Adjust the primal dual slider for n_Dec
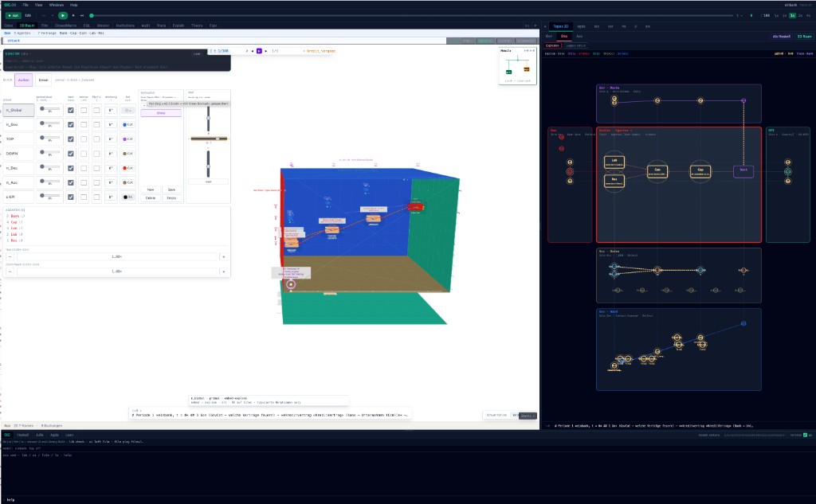Image resolution: width=816 pixels, height=504 pixels. (x=49, y=167)
